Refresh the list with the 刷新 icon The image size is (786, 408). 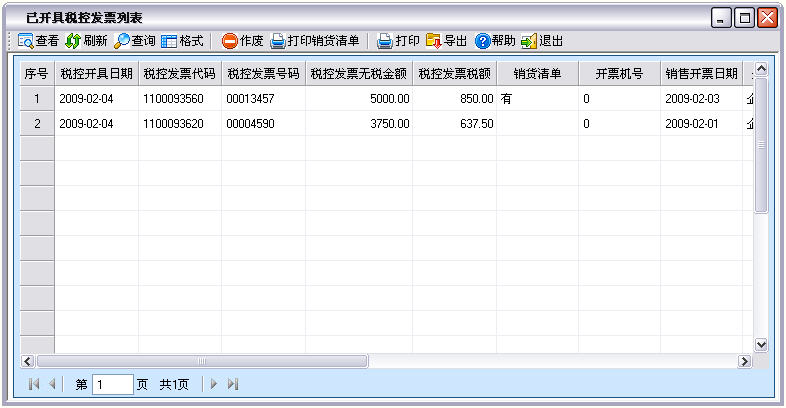73,41
